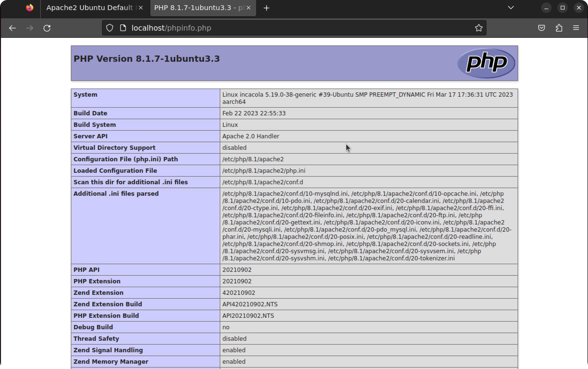Click the /etc/php/8.1/apache2/conf.d value
Viewport: 588px width, 369px height.
[263, 182]
